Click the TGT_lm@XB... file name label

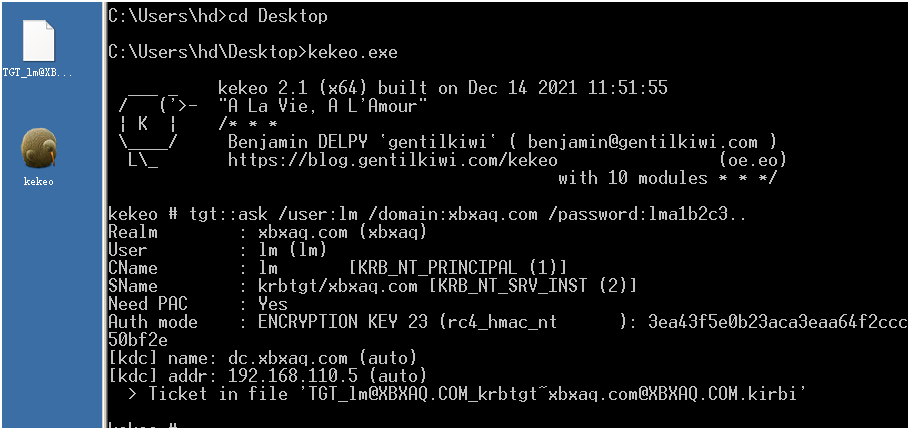39,74
